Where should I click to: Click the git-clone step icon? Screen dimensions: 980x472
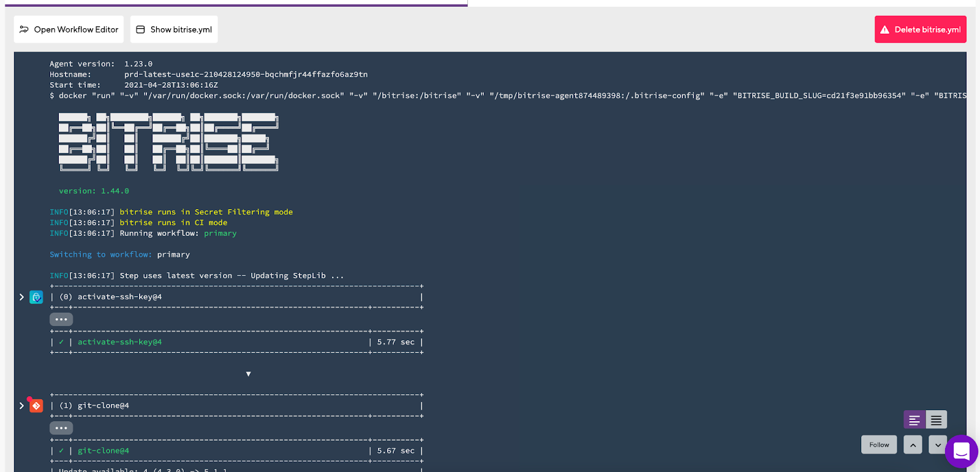click(36, 406)
